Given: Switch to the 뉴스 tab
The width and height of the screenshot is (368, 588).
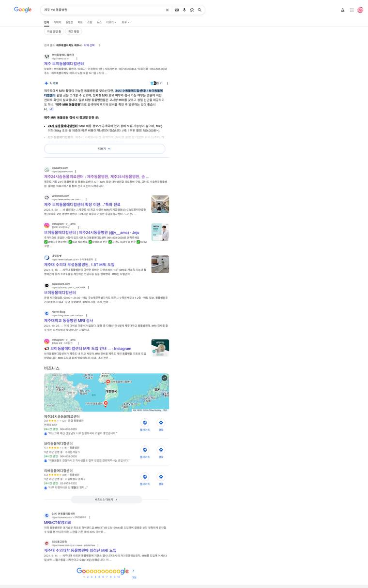Looking at the screenshot, I should click(x=99, y=22).
